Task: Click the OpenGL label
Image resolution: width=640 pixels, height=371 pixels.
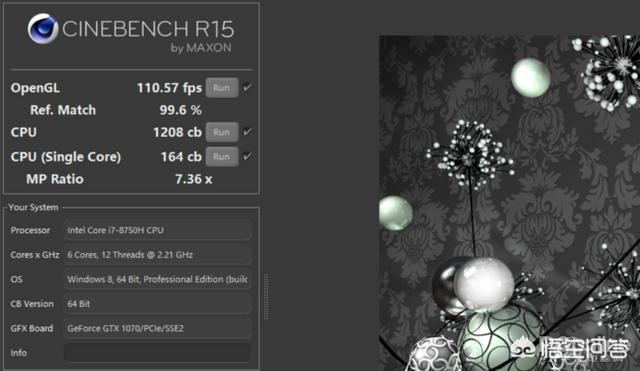Action: [35, 88]
